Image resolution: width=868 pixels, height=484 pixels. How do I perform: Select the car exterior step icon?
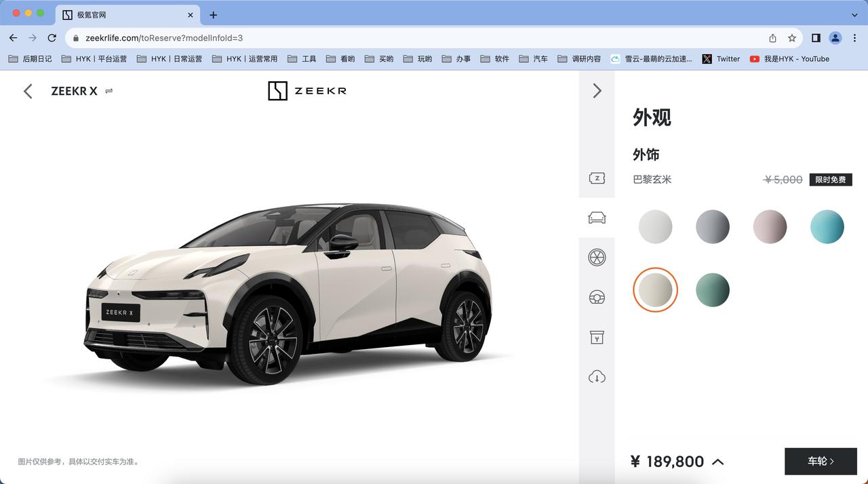pos(597,218)
